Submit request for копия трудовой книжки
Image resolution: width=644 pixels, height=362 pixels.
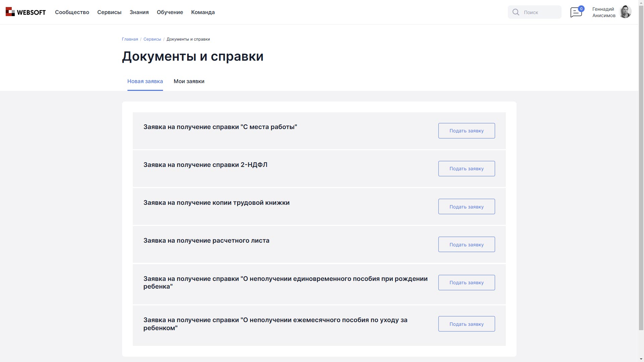coord(467,206)
